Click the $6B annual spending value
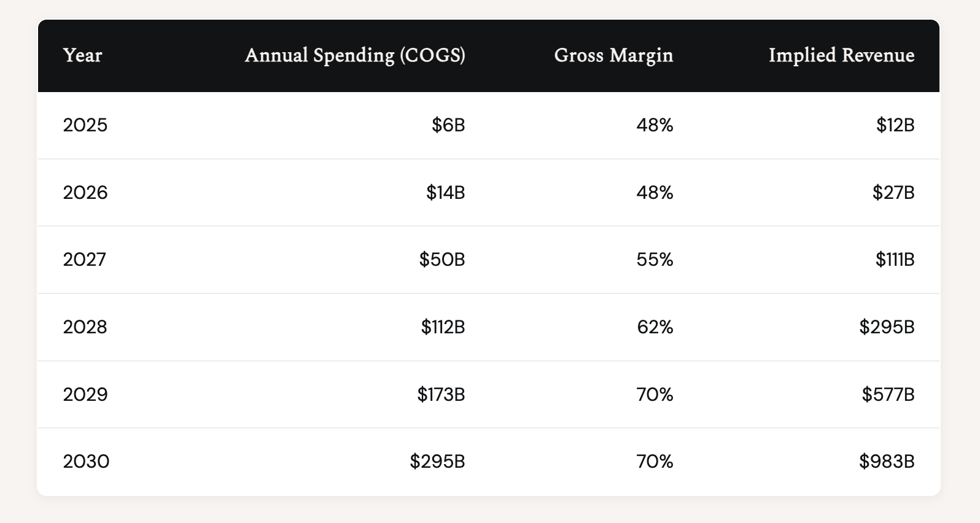Image resolution: width=980 pixels, height=523 pixels. pyautogui.click(x=448, y=126)
